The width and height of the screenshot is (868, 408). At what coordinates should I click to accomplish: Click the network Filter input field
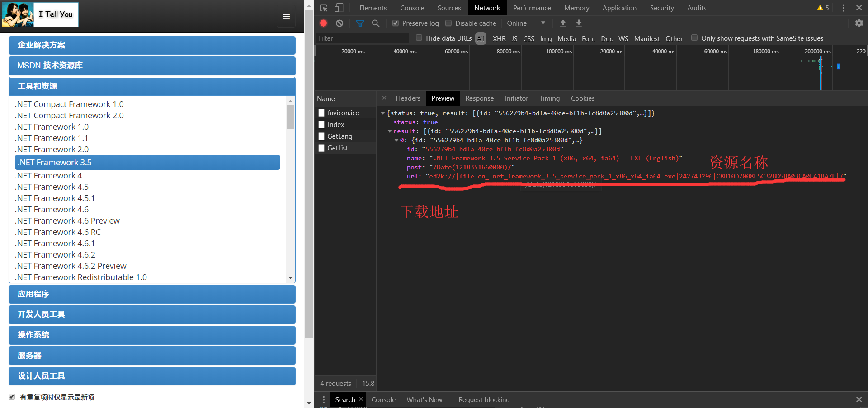[x=362, y=38]
